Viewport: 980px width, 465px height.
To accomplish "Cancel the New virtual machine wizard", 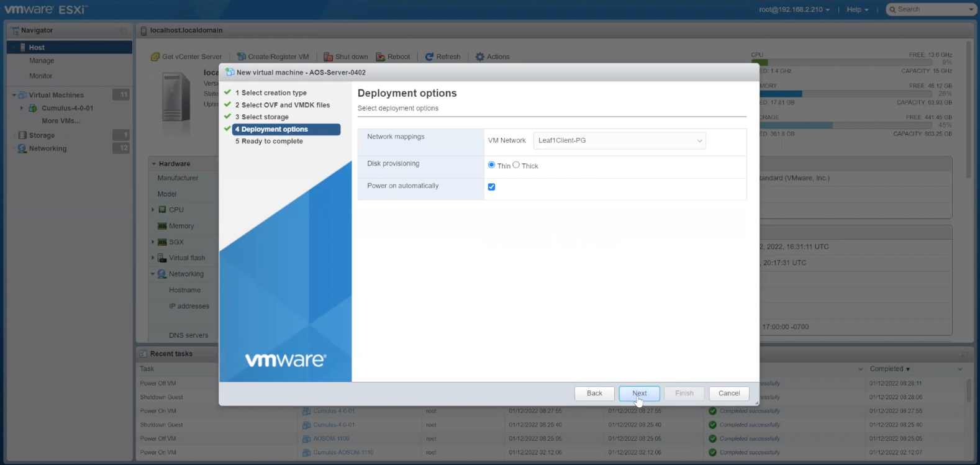I will point(729,394).
